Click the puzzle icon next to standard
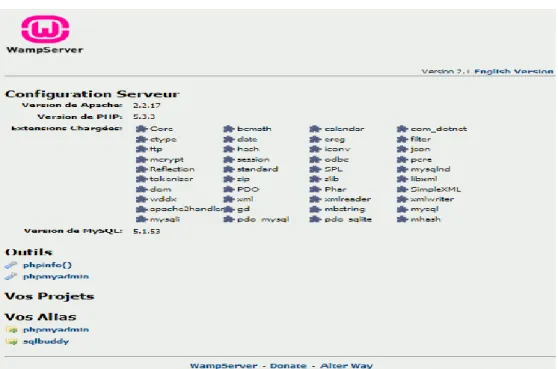This screenshot has height=369, width=558. click(229, 169)
